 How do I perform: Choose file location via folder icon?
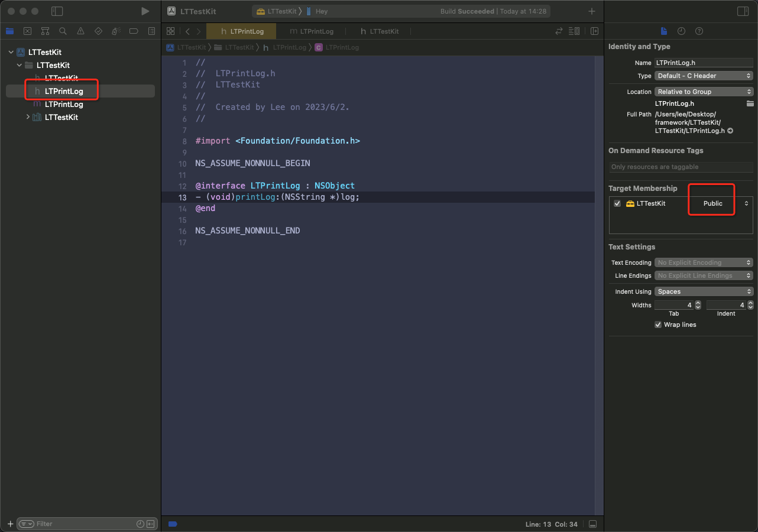tap(750, 103)
